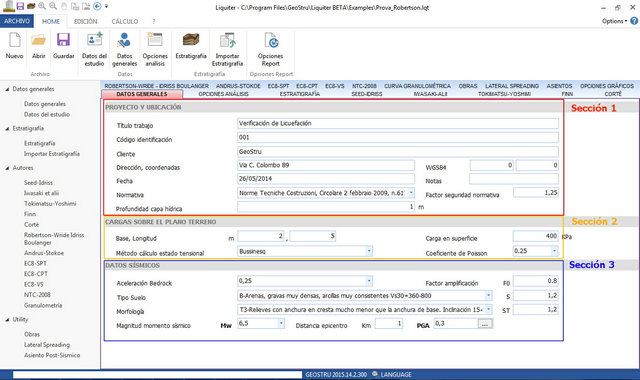Image resolution: width=640 pixels, height=380 pixels.
Task: Select the pan hand tool icon
Action: point(64,6)
